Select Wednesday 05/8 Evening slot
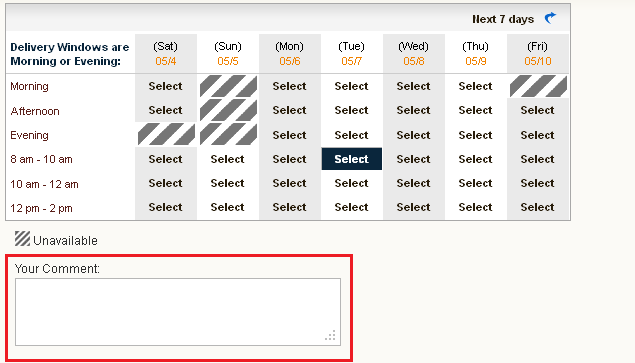The image size is (635, 363). pyautogui.click(x=413, y=135)
